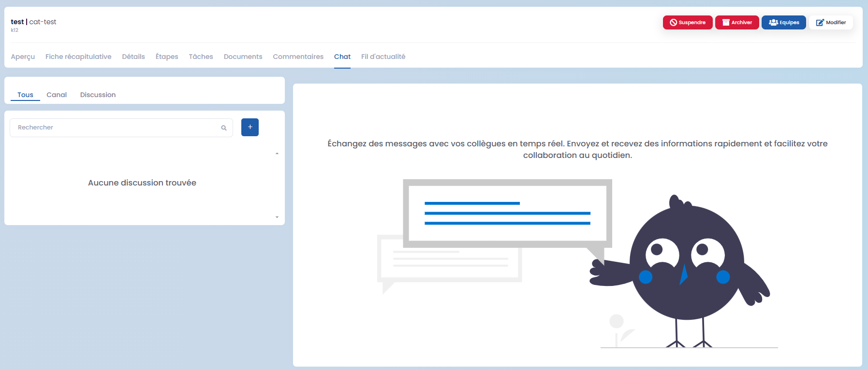Switch to the Aperçu tab
Screen dimensions: 868x370
[23, 57]
